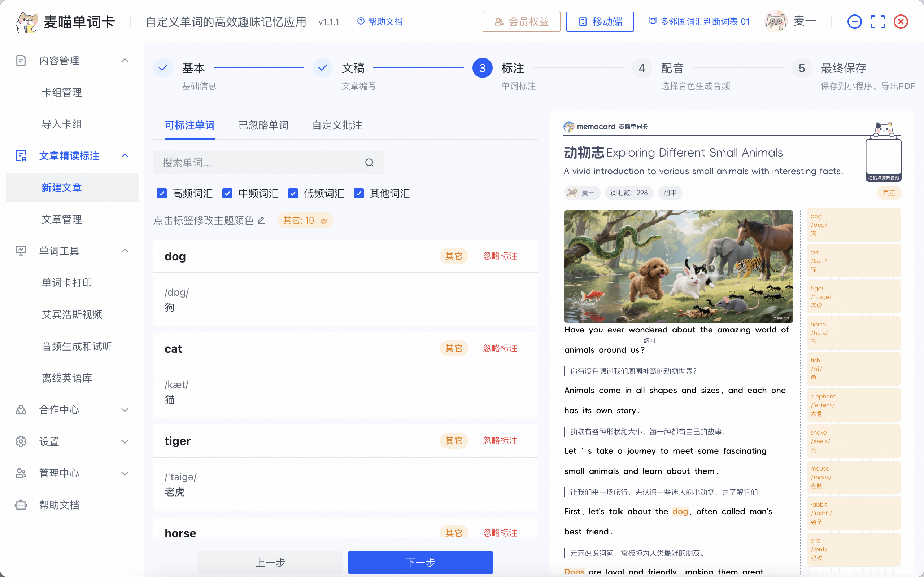Click the edit pencil icon beside theme color hint

click(x=261, y=221)
